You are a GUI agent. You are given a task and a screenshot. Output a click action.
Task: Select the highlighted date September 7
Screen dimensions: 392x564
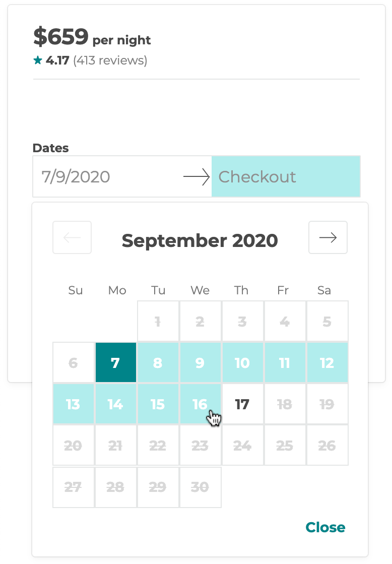[116, 362]
